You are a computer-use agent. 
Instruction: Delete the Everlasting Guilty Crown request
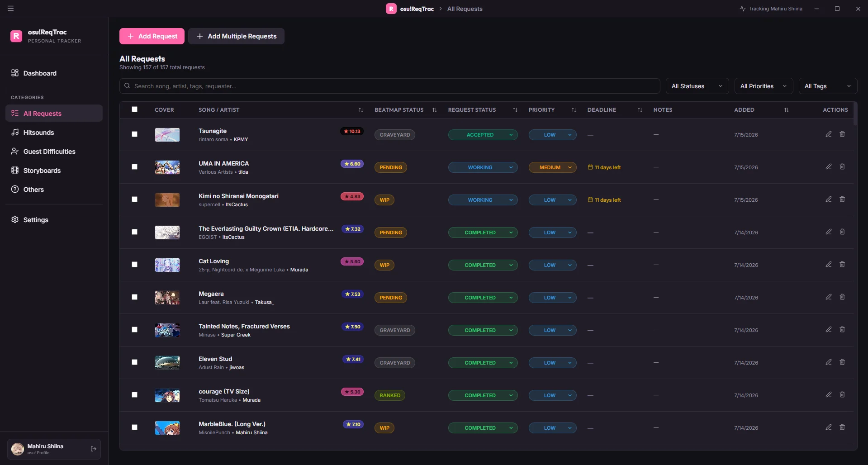pyautogui.click(x=842, y=232)
